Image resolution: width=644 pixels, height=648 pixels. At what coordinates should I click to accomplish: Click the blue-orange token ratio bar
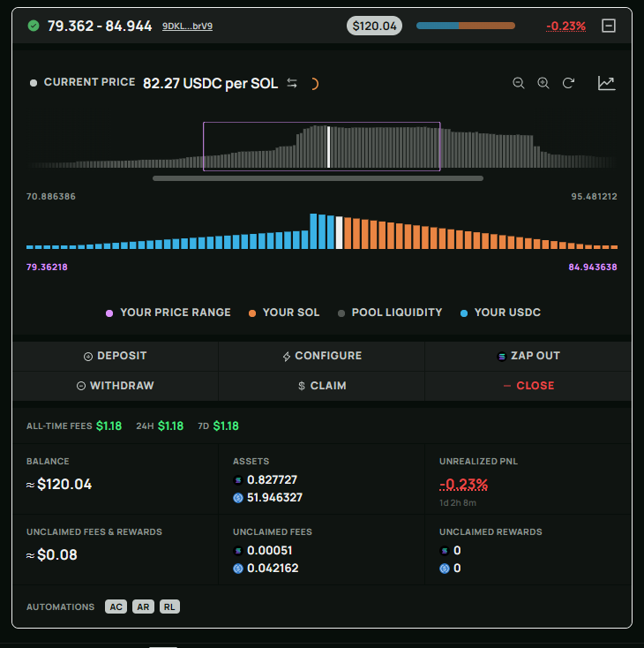click(466, 26)
